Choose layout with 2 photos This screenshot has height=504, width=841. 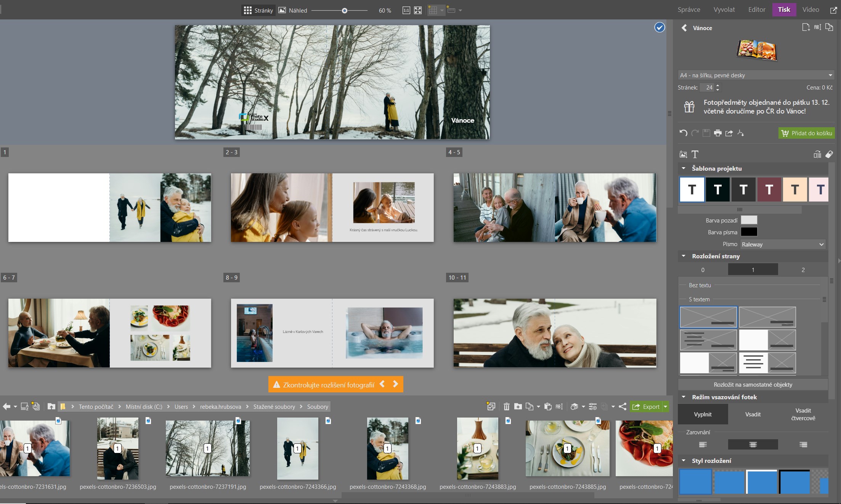(803, 270)
